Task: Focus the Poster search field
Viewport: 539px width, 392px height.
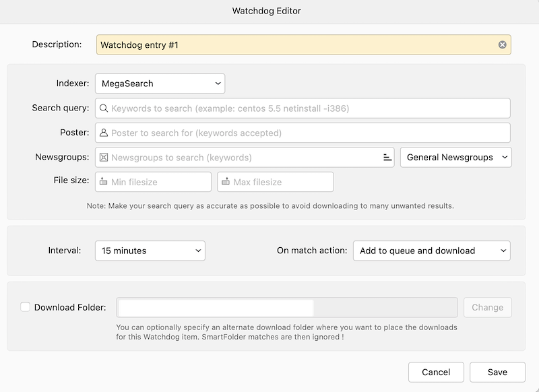Action: (303, 133)
